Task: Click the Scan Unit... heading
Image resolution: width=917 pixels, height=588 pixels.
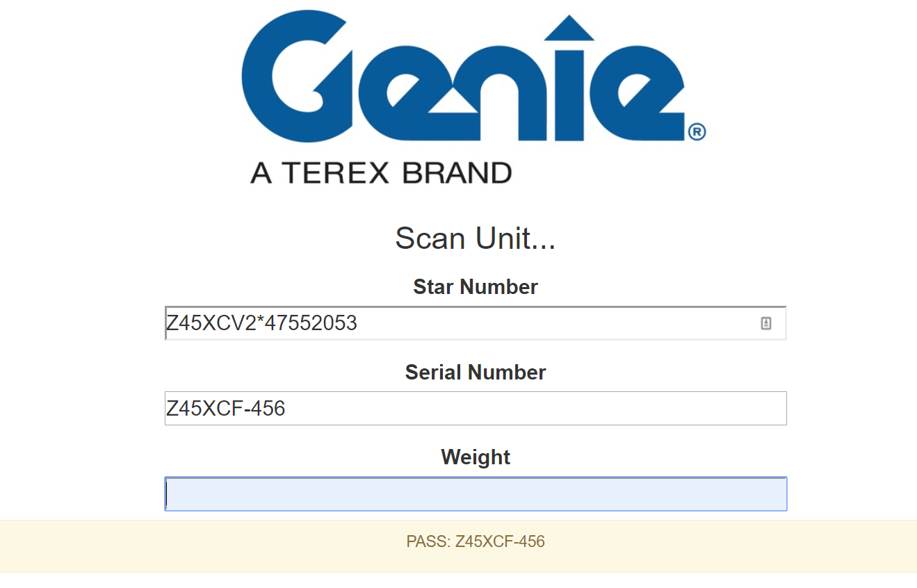Action: (476, 238)
